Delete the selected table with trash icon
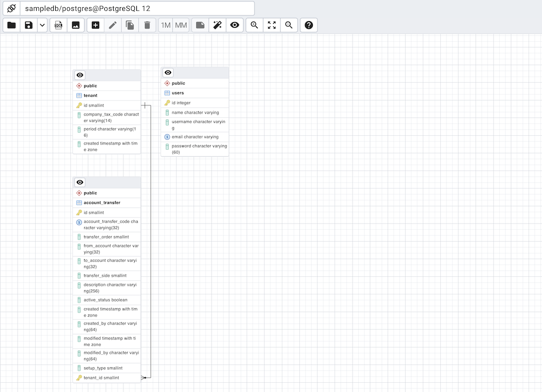 (x=147, y=25)
